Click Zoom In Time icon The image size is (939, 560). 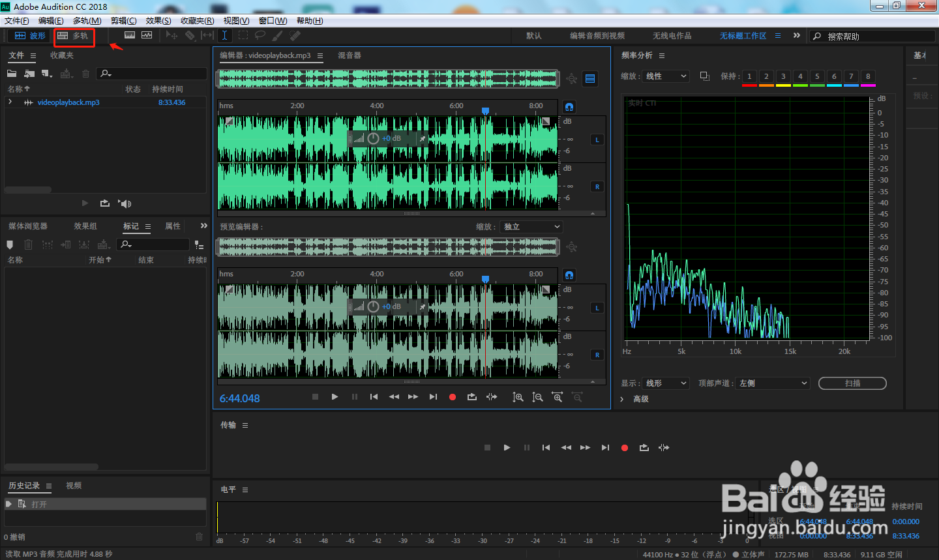pos(558,397)
